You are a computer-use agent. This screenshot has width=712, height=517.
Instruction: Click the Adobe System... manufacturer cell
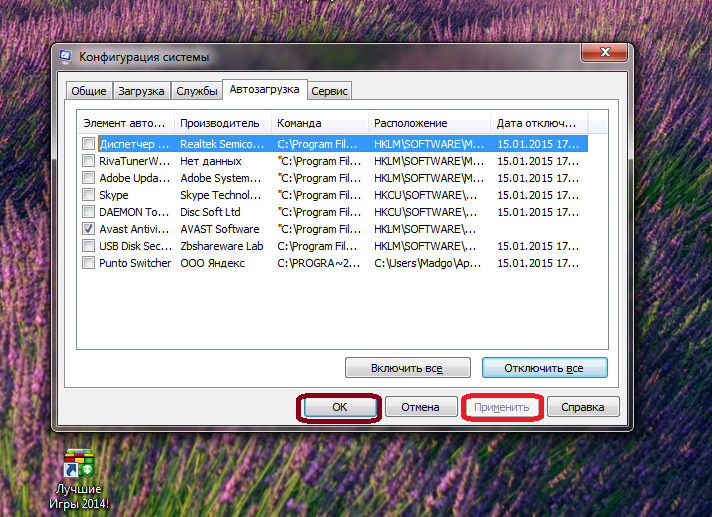click(221, 178)
